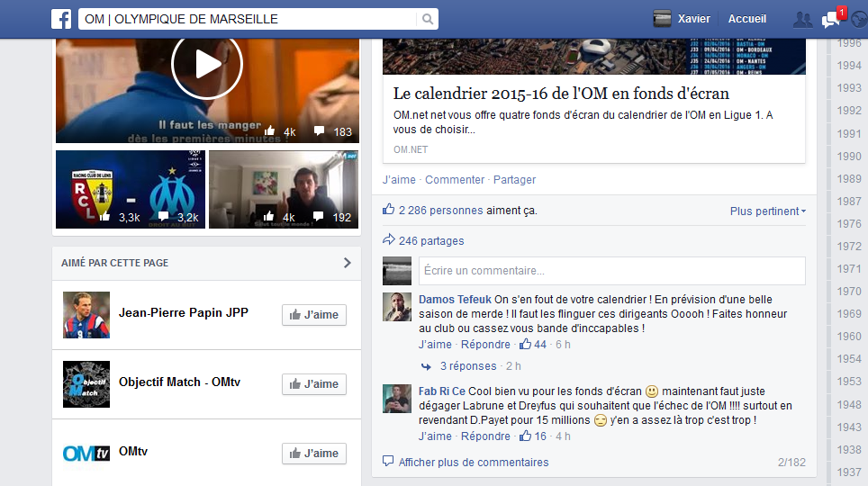Click Afficher plus de commentaires link
This screenshot has width=868, height=486.
click(x=473, y=463)
